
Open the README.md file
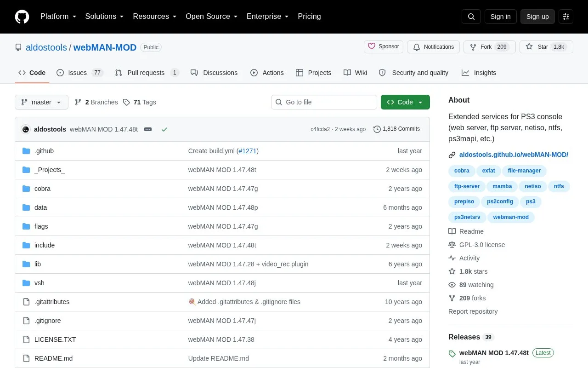point(53,358)
